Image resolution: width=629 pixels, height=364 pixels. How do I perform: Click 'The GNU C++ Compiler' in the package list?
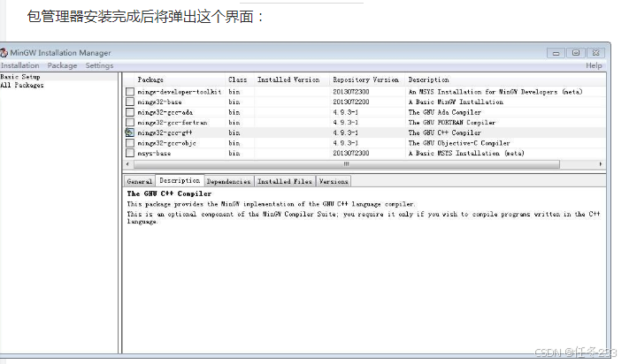point(444,133)
